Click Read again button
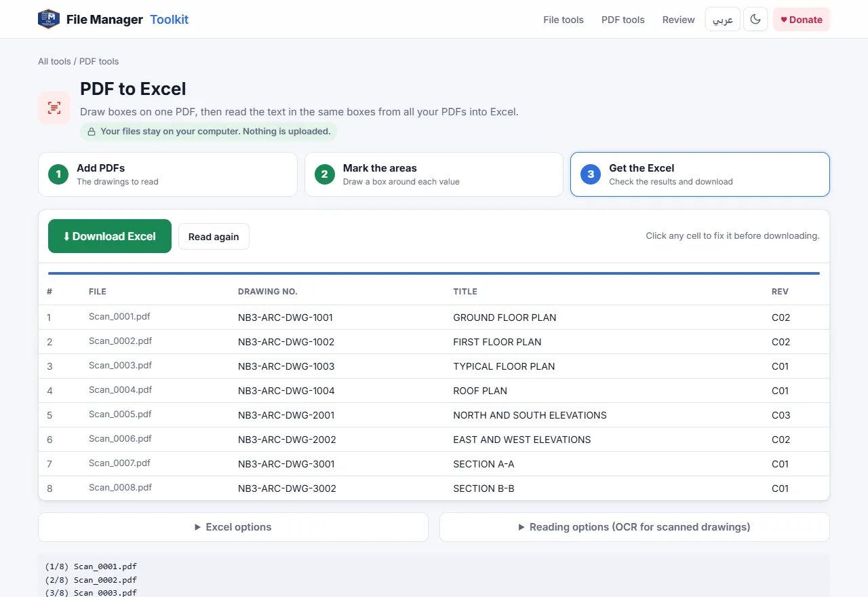Image resolution: width=868 pixels, height=597 pixels. (214, 237)
